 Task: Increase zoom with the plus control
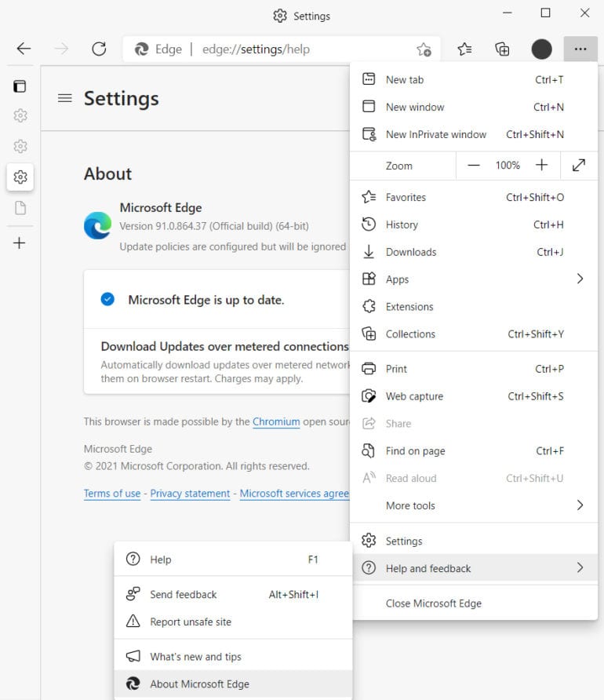tap(541, 166)
